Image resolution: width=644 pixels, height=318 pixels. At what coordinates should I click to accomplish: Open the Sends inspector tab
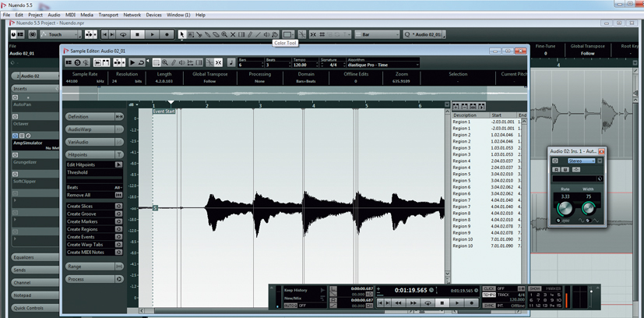35,270
